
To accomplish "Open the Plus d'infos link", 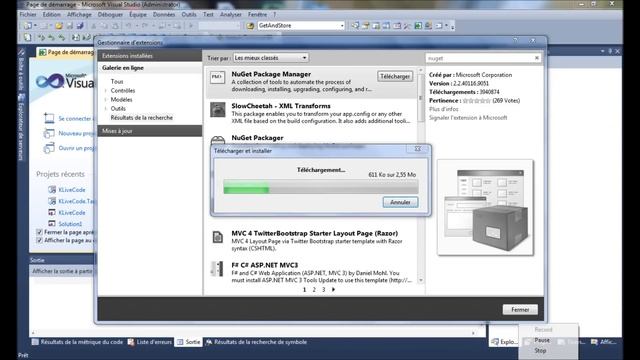I will (443, 109).
